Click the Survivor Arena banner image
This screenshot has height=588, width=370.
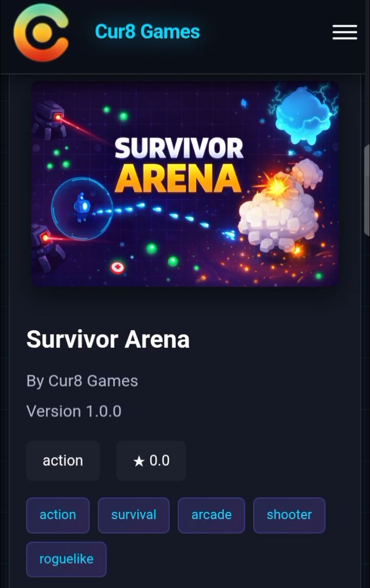pos(185,184)
